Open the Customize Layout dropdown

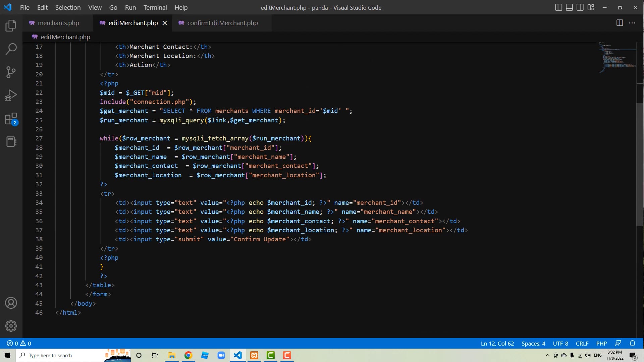591,7
